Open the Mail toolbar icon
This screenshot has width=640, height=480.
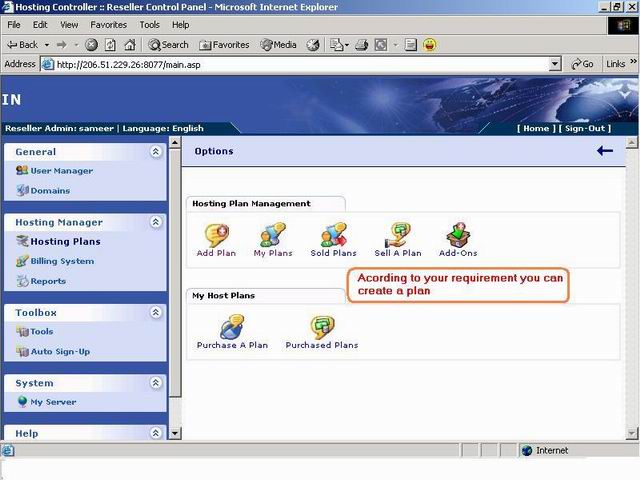point(336,45)
